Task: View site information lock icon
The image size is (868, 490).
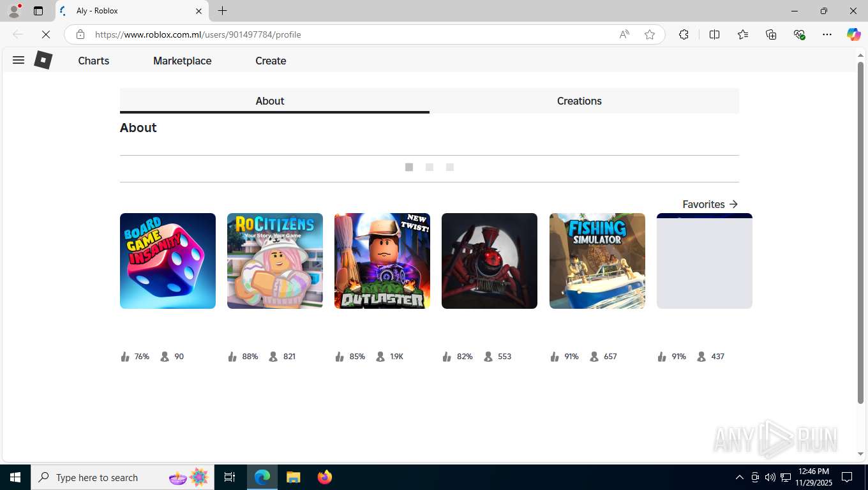Action: [x=80, y=34]
